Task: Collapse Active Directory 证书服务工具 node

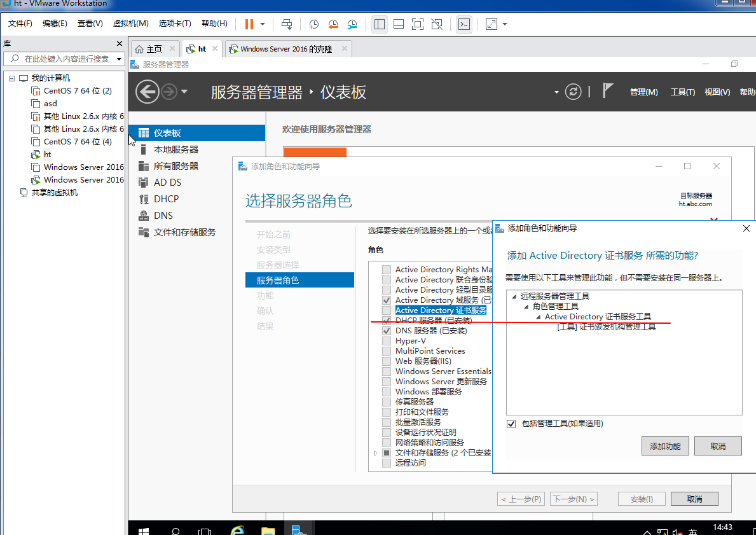Action: point(538,317)
